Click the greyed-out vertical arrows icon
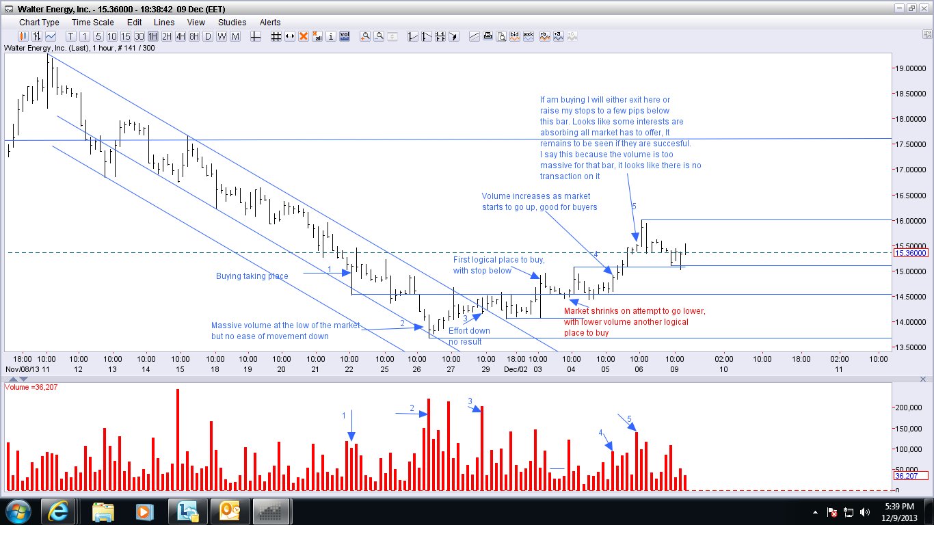The image size is (934, 560). point(392,36)
